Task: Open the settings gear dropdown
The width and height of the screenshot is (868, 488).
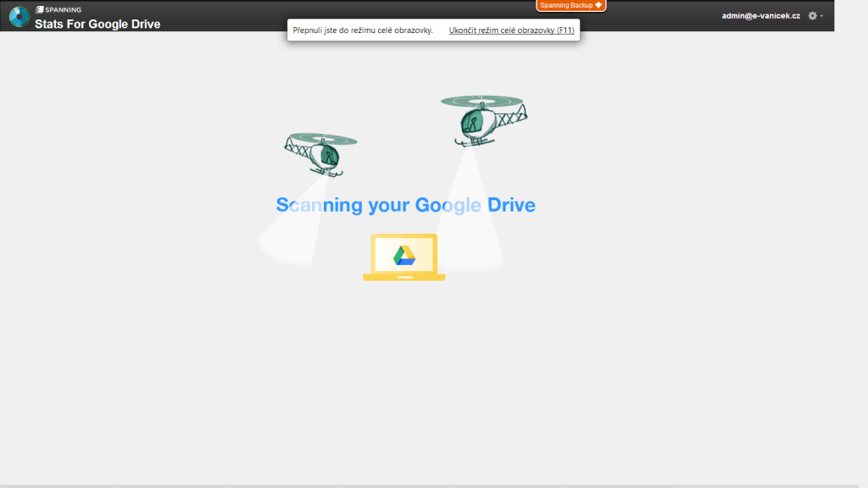Action: click(x=815, y=16)
